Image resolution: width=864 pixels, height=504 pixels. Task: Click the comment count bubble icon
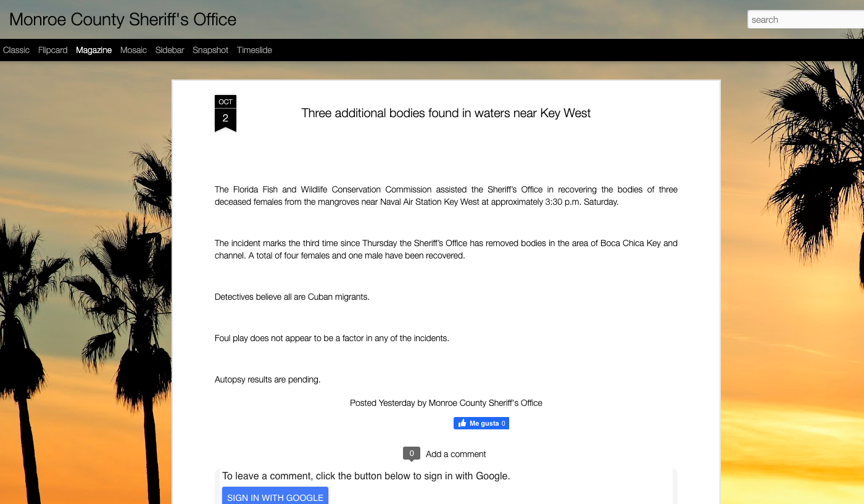412,453
